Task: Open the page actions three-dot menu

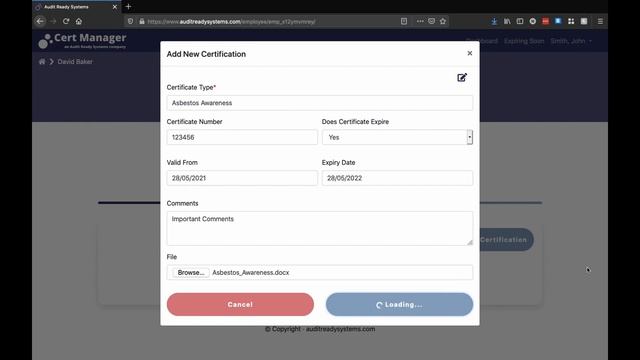Action: pos(420,21)
